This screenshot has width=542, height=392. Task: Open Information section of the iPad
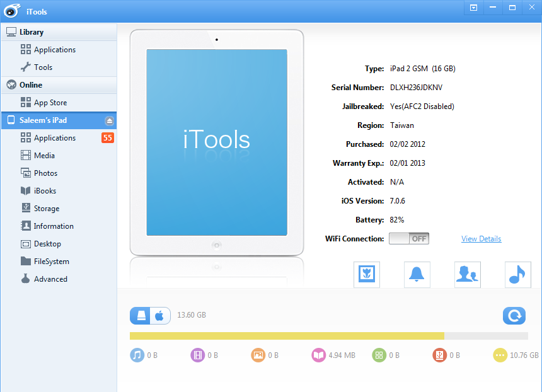click(x=59, y=226)
